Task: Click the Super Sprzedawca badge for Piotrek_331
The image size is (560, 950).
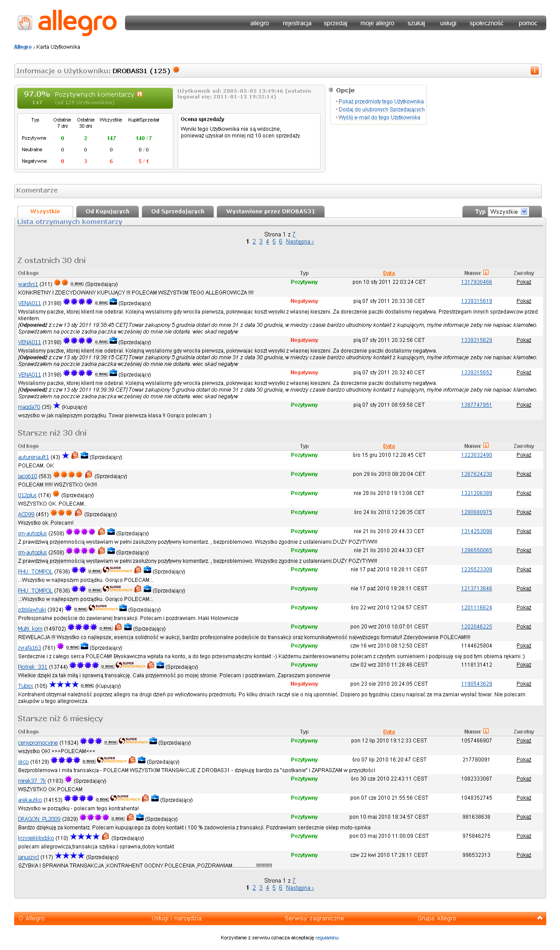Action: coord(130,665)
